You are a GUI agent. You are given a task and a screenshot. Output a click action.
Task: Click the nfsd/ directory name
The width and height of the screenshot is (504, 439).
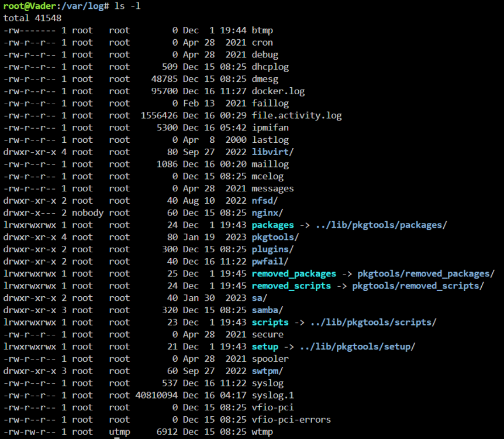click(264, 201)
